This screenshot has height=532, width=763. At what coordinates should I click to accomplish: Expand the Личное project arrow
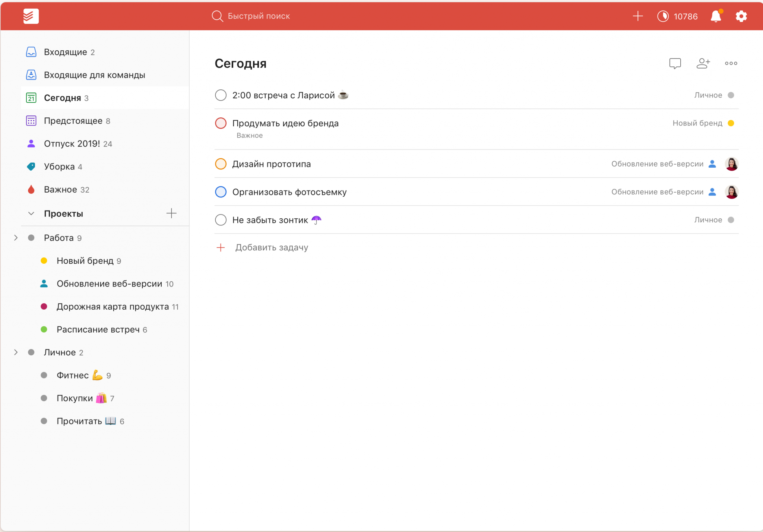click(x=16, y=352)
